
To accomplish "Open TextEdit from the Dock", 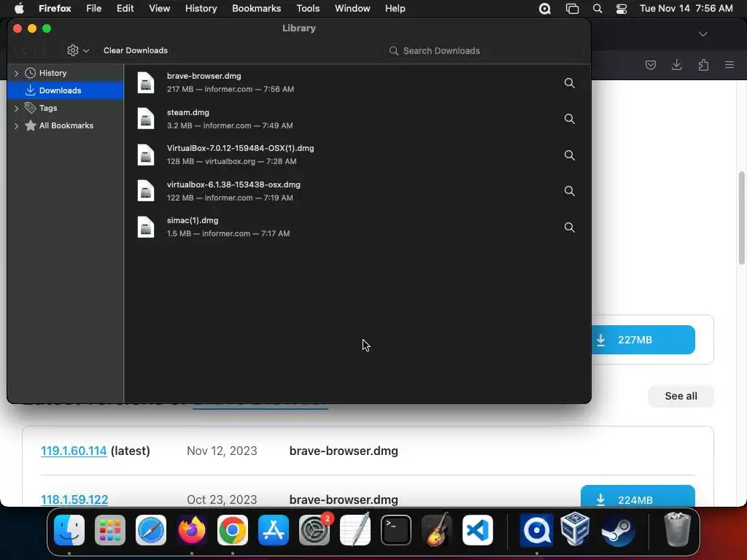I will [355, 529].
